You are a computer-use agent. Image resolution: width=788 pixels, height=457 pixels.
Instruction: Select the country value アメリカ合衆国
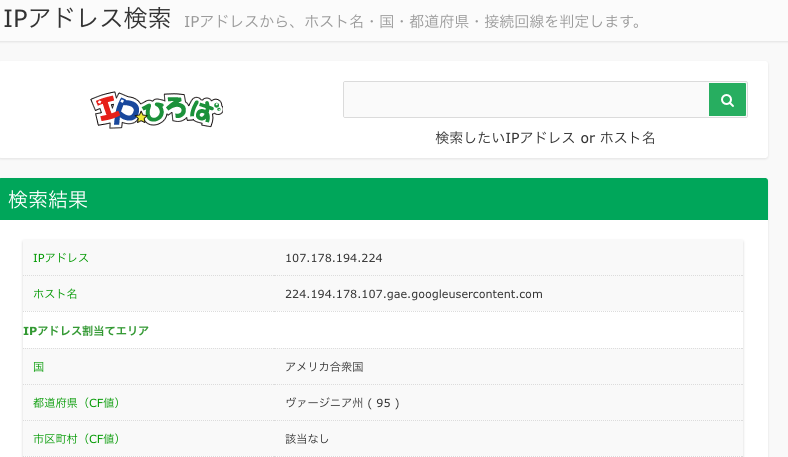pos(324,367)
